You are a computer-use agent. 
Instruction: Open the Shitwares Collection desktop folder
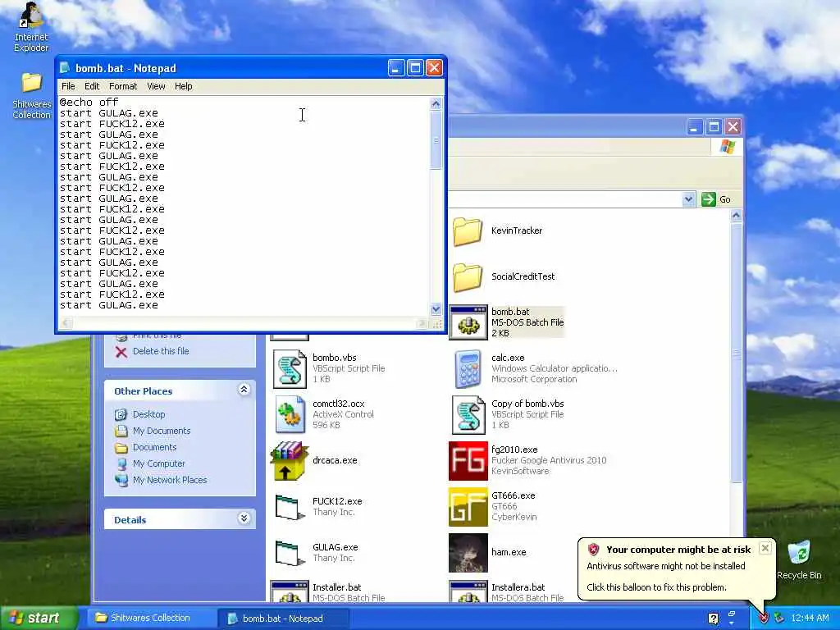pyautogui.click(x=31, y=95)
